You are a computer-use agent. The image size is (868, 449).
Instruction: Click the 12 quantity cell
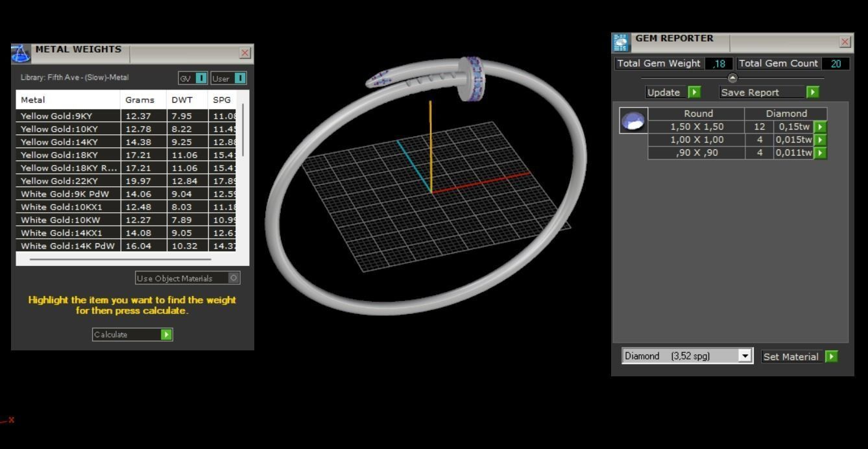[x=760, y=127]
